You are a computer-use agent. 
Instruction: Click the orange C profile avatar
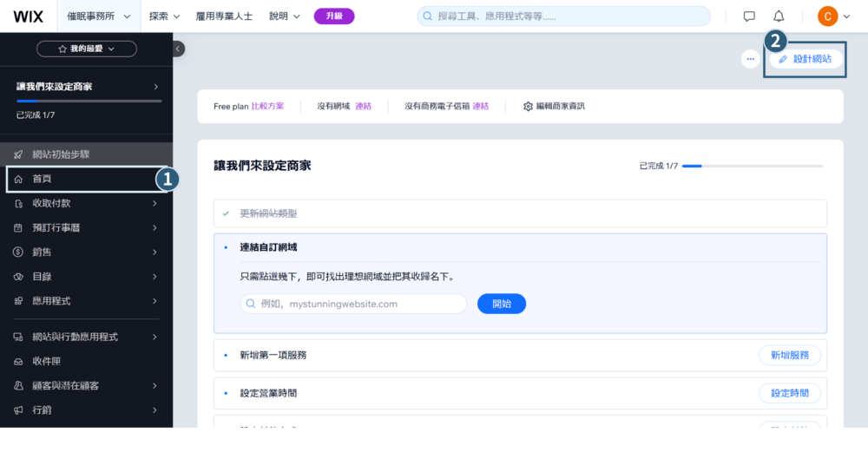click(x=827, y=16)
